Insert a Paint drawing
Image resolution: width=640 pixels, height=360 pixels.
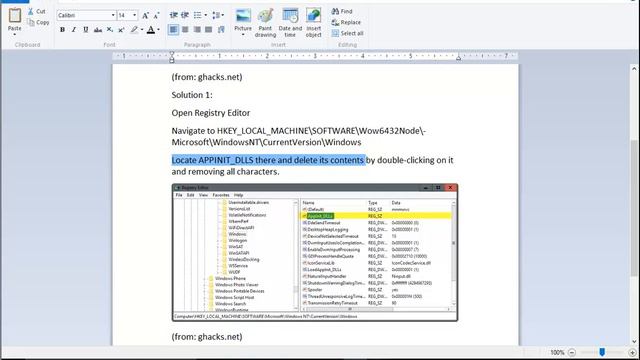[265, 23]
